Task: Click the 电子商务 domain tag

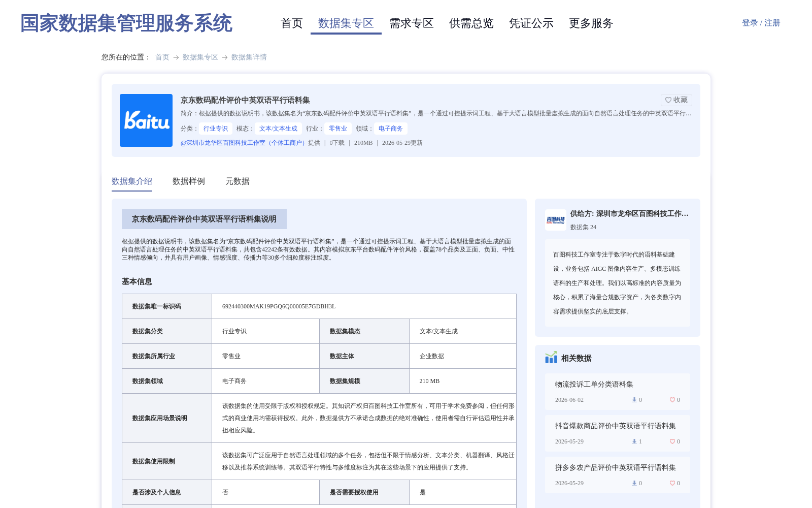Action: 391,129
